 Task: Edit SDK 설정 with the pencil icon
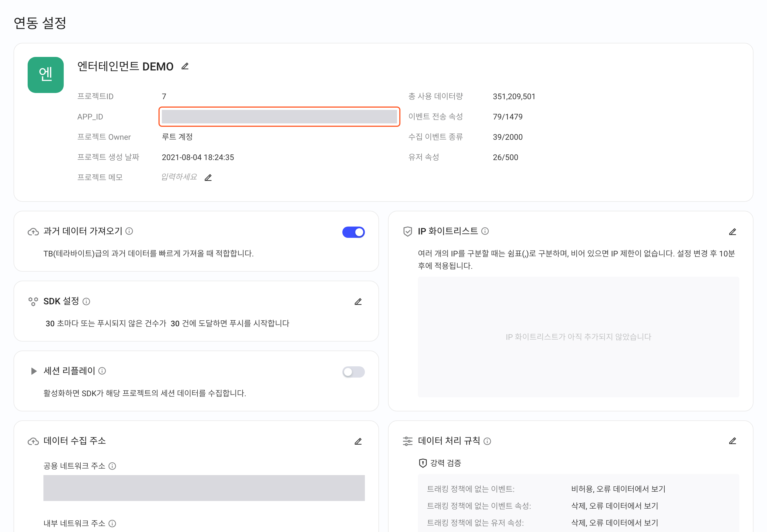(358, 302)
